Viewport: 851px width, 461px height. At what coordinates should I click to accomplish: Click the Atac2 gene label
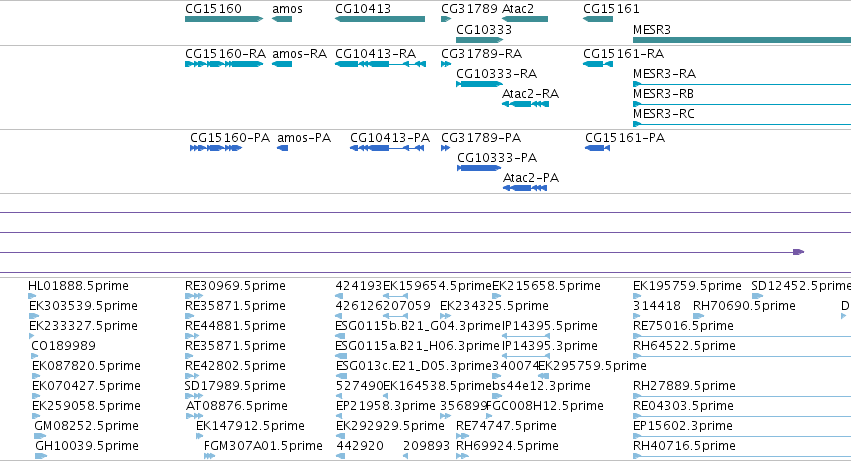[518, 9]
